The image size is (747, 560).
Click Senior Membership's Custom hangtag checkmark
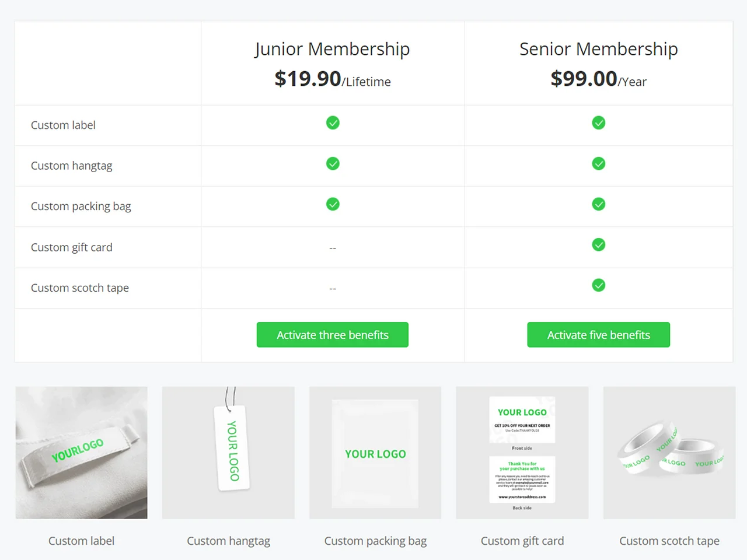click(599, 163)
